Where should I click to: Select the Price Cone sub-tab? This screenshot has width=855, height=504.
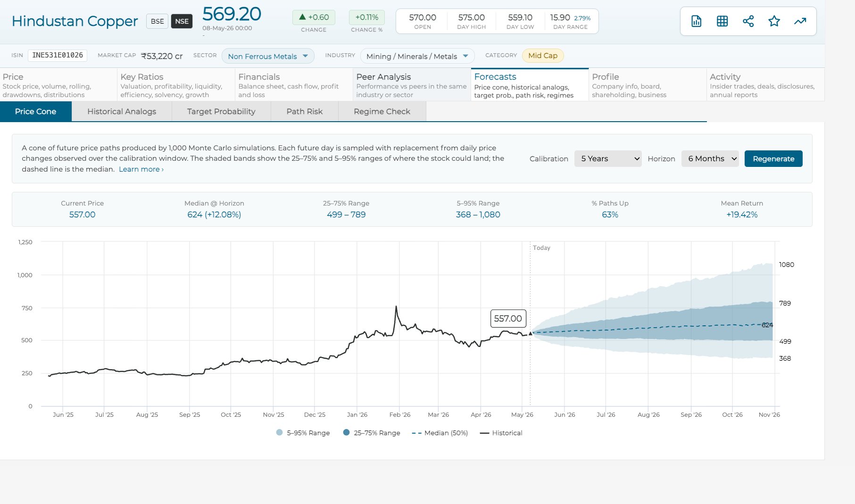tap(36, 112)
